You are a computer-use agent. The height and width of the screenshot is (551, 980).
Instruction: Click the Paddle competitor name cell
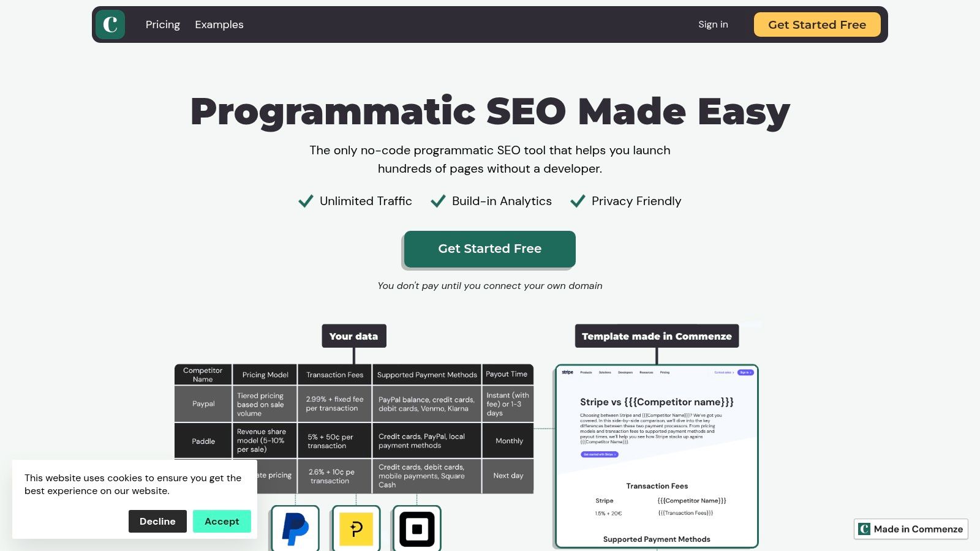click(x=203, y=441)
